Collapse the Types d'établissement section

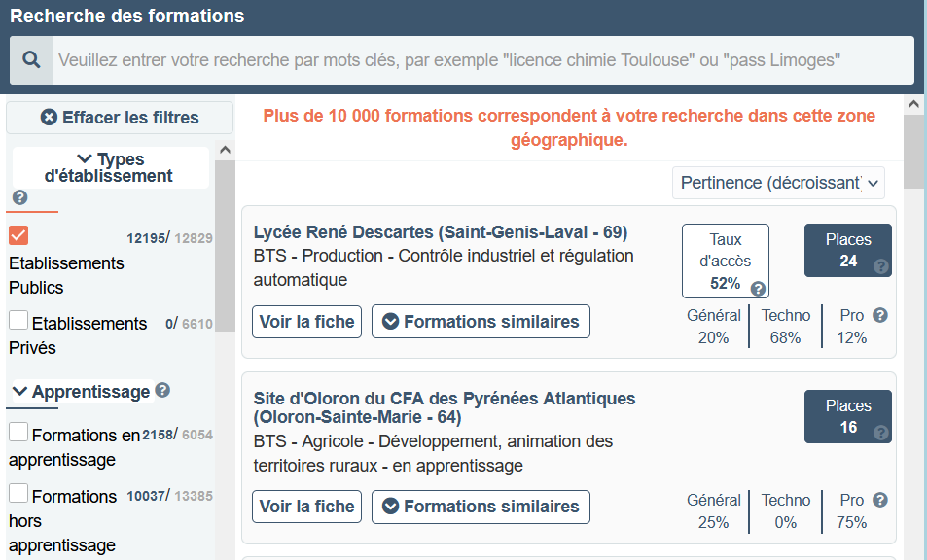coord(111,168)
